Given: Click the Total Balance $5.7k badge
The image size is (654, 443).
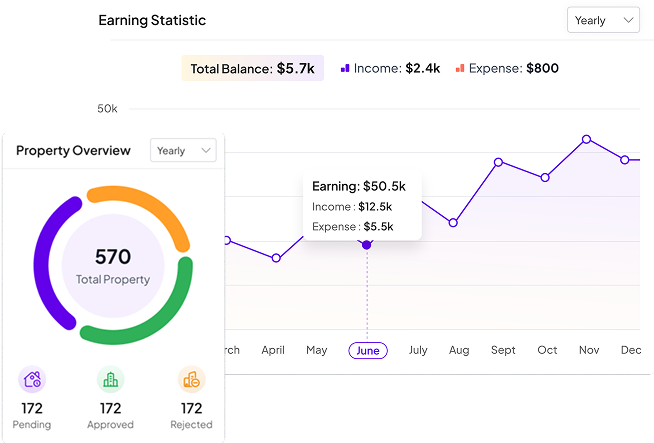Looking at the screenshot, I should click(252, 68).
